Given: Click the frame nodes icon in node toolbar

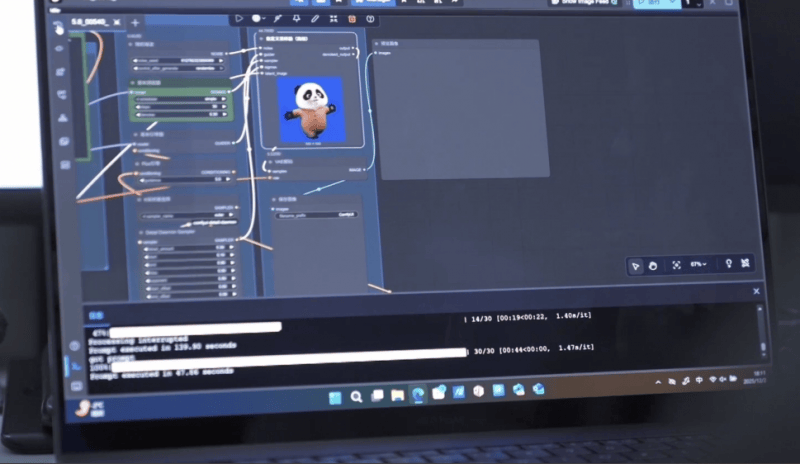Looking at the screenshot, I should (x=334, y=18).
